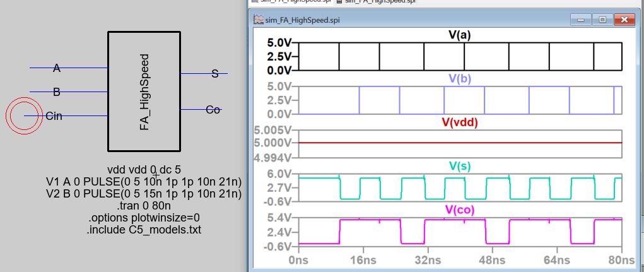Maximize the sim_FA_HighSpeed.spi waveform window
Screen dimensions: 644x272
[x=602, y=20]
